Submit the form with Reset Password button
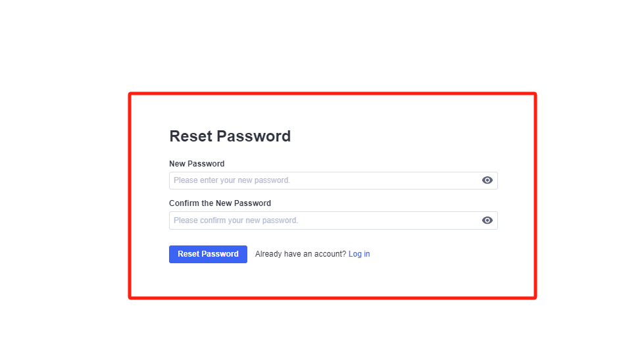Image resolution: width=644 pixels, height=358 pixels. [208, 254]
